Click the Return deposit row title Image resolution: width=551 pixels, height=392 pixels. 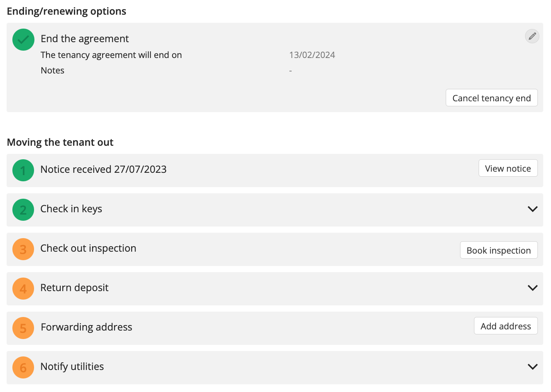(74, 288)
